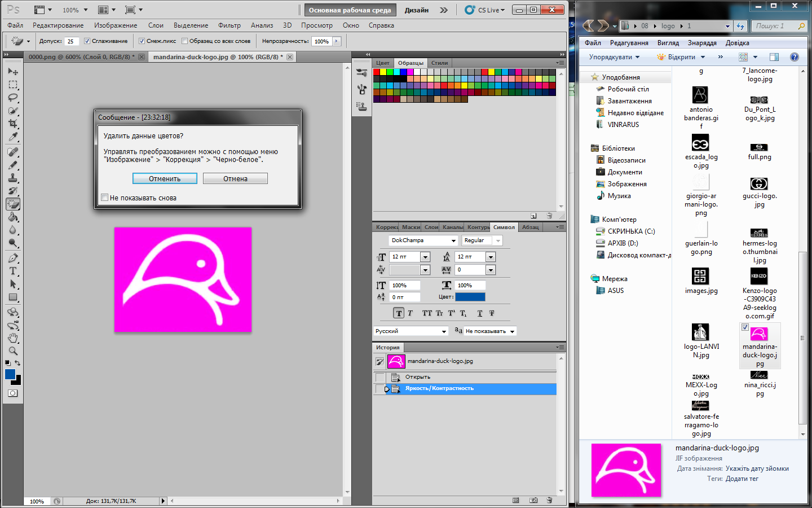
Task: Click Допуск tolerance input field
Action: [72, 41]
